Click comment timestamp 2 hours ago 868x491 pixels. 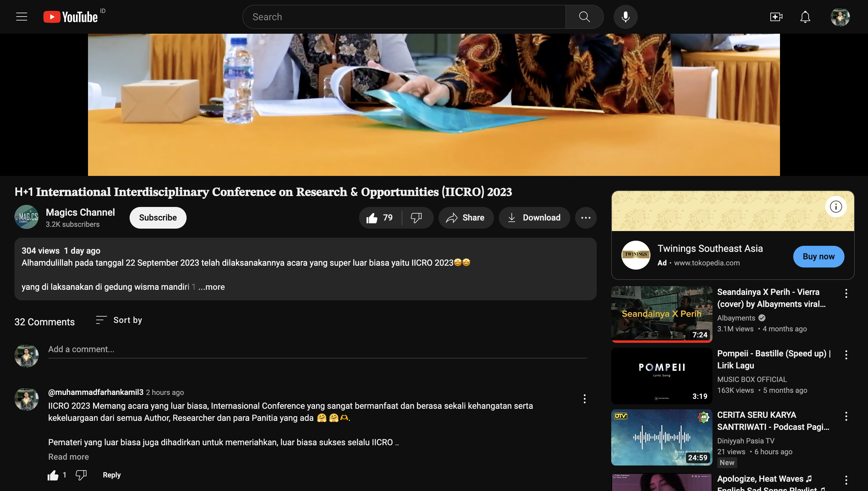pos(165,392)
